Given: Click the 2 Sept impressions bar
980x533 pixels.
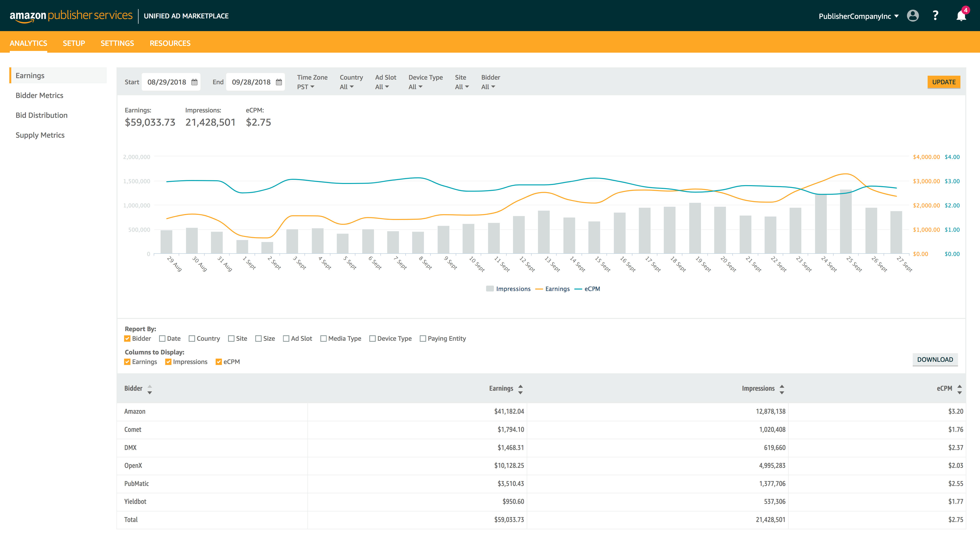Looking at the screenshot, I should [267, 247].
